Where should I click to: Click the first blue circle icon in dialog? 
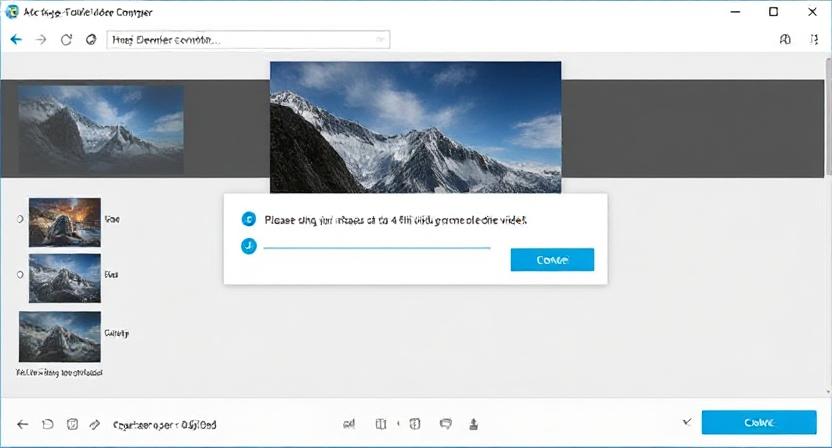click(x=249, y=219)
